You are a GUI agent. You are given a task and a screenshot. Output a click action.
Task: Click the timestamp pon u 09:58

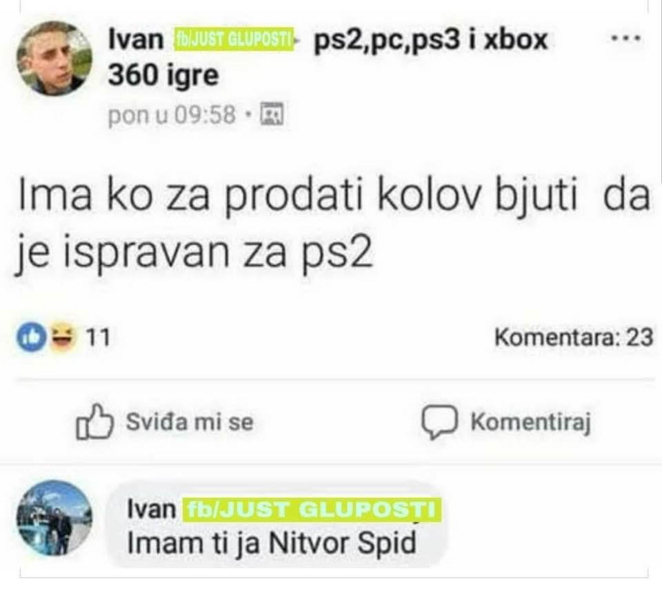171,115
